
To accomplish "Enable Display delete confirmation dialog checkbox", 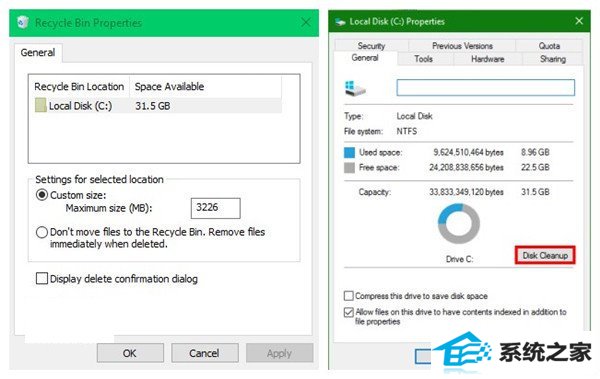I will 42,278.
